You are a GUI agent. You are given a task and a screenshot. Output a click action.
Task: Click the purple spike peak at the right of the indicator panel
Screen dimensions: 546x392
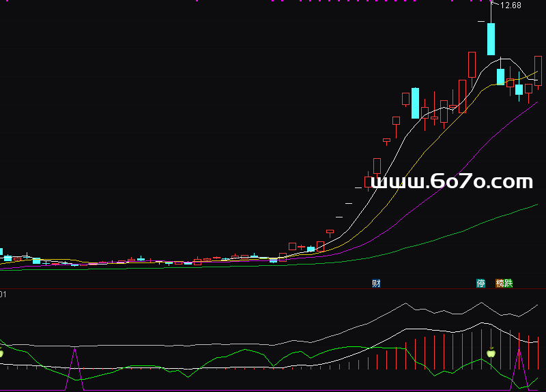pos(519,350)
